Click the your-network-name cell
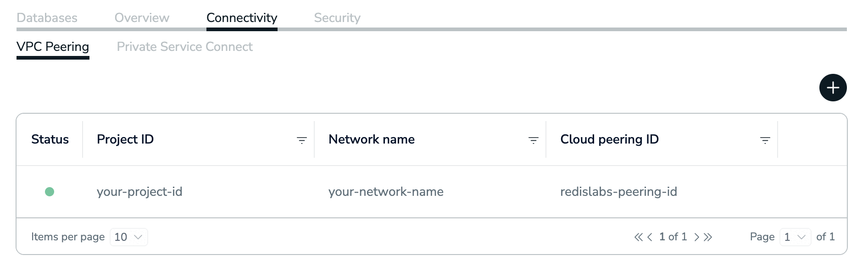This screenshot has height=266, width=868. pos(386,192)
